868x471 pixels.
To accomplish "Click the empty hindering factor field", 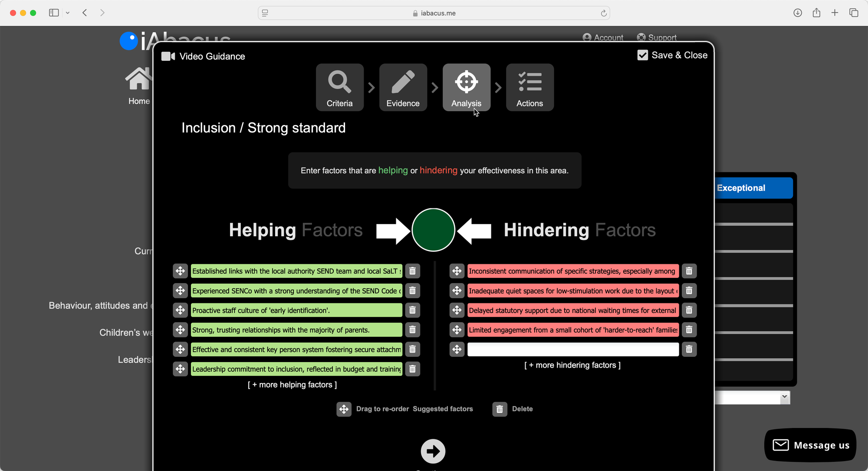I will [x=573, y=349].
